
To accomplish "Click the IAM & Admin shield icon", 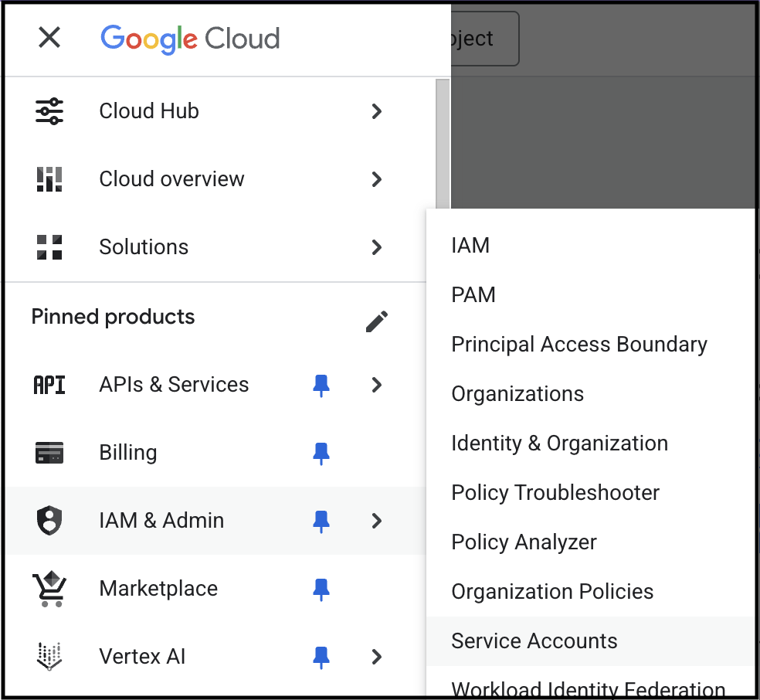I will coord(49,521).
